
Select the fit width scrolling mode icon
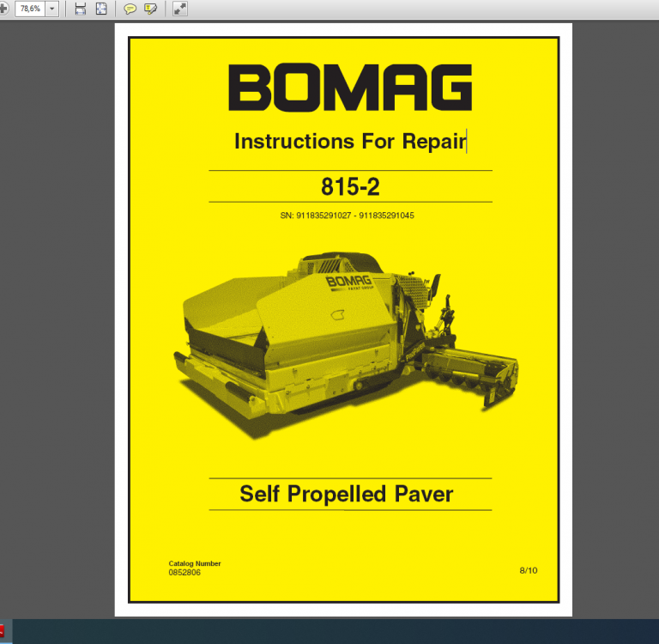81,9
